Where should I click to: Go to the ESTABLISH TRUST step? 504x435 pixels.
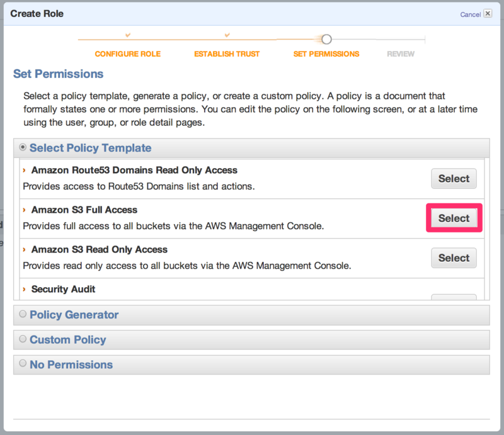227,54
